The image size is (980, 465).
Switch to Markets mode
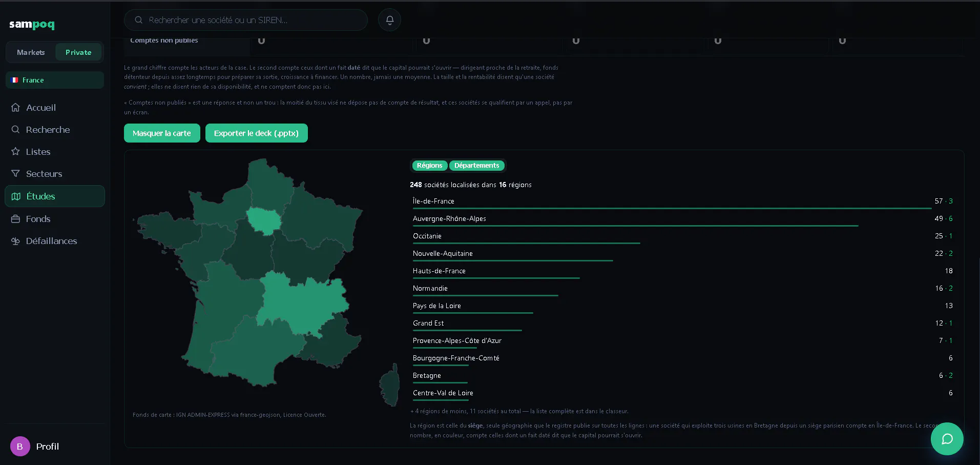click(x=31, y=52)
